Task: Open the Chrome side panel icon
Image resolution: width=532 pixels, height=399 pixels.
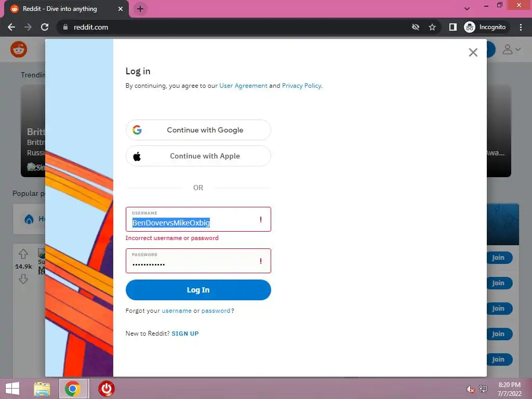Action: tap(453, 27)
